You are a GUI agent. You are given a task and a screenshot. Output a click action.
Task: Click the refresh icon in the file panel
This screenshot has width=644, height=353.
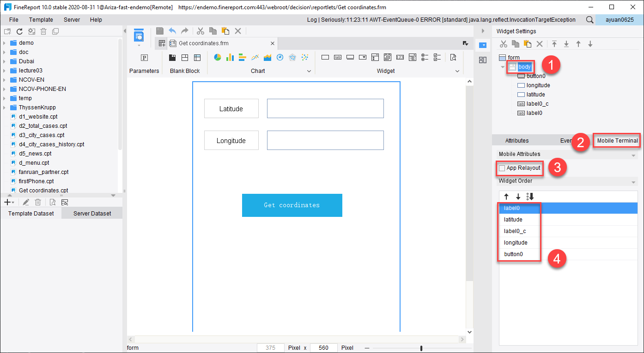click(19, 31)
